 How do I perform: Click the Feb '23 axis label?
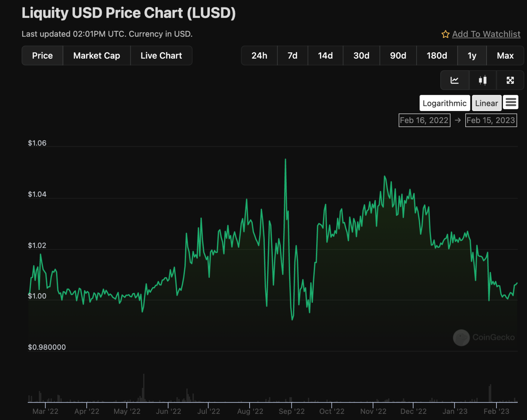(x=496, y=411)
